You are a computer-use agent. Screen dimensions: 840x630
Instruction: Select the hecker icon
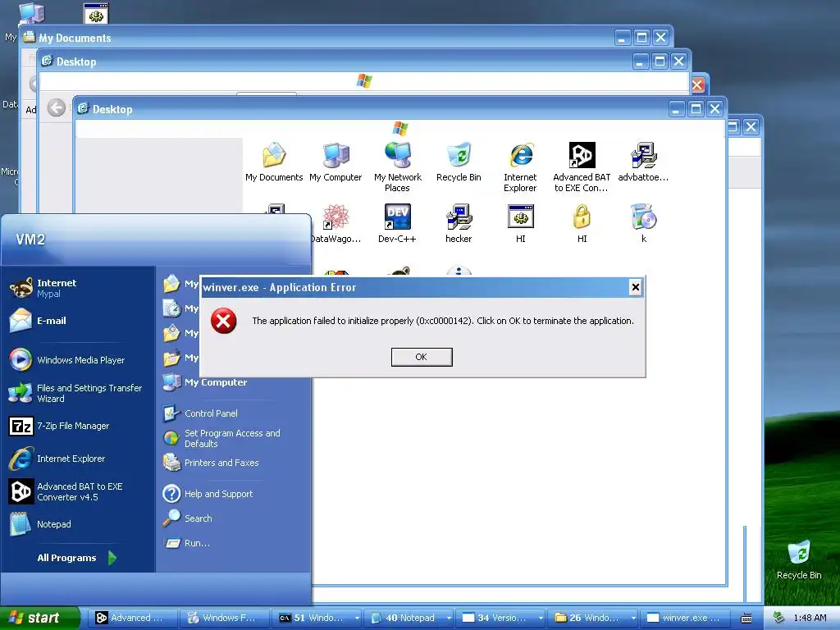(x=459, y=223)
